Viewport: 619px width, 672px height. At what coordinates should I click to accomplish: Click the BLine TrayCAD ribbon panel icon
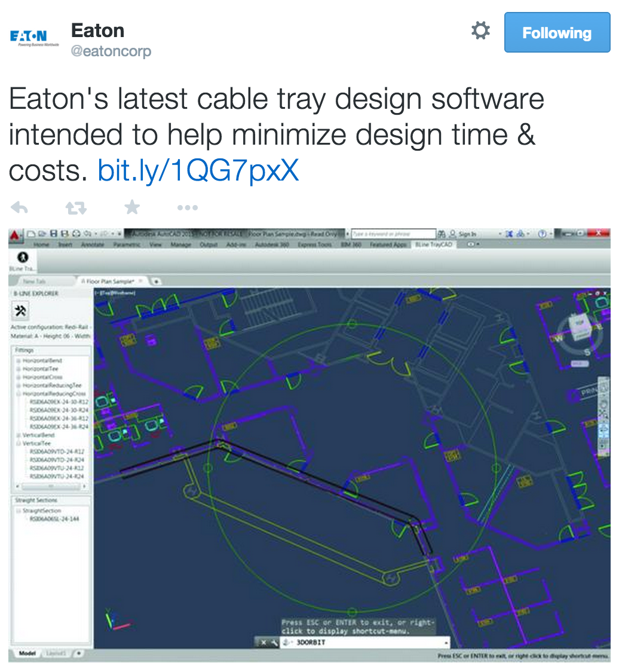coord(23,258)
